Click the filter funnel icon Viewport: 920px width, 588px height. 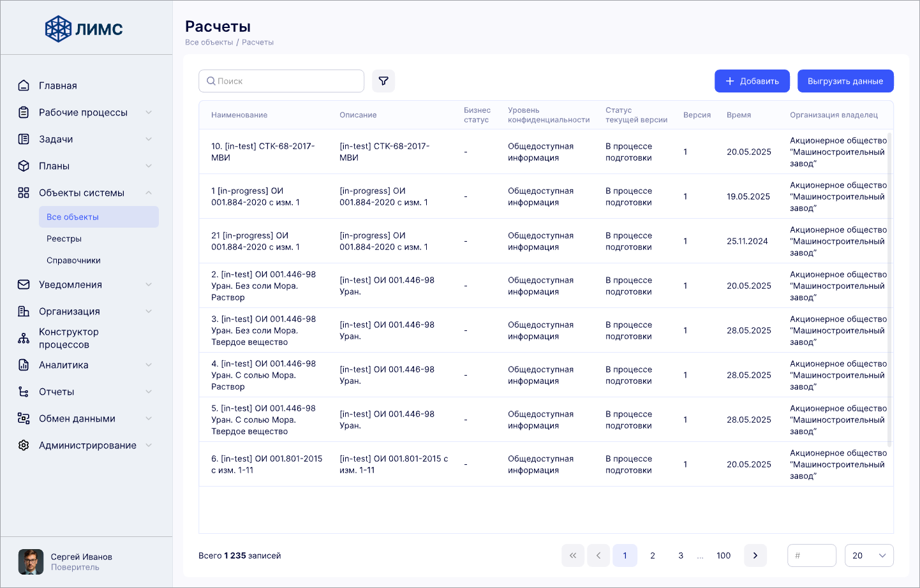[x=383, y=81]
